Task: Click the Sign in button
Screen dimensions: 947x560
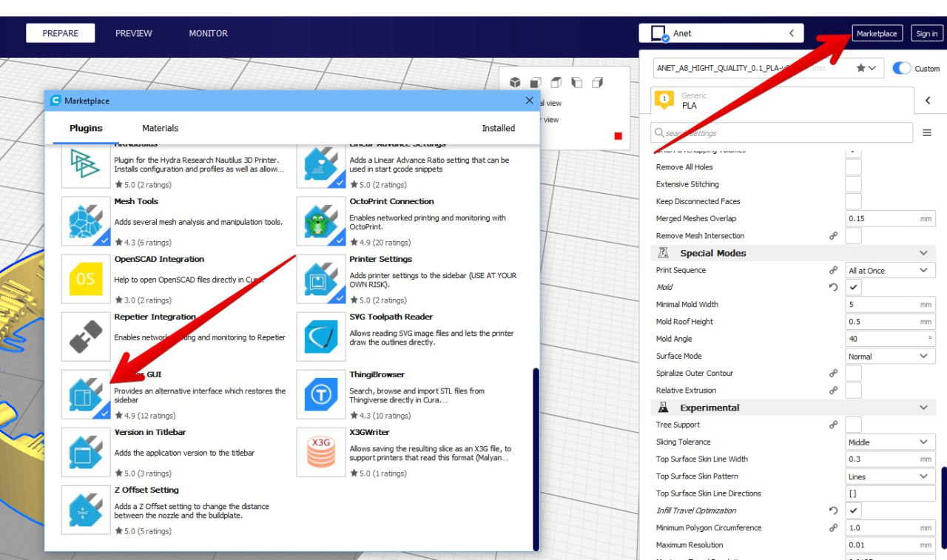Action: click(927, 33)
